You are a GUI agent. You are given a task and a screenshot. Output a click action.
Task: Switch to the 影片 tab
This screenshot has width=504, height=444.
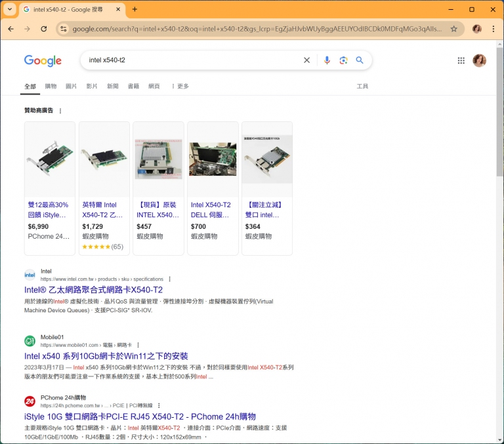[x=92, y=86]
